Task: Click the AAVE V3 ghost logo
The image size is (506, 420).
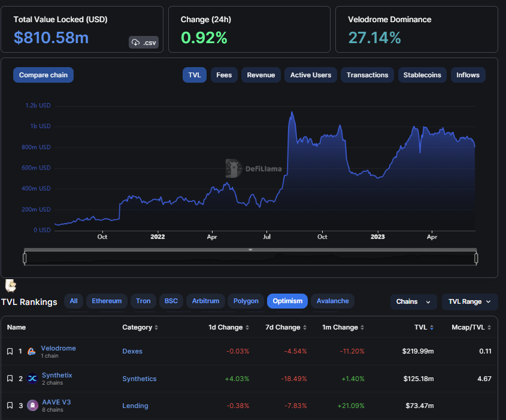Action: pyautogui.click(x=32, y=406)
